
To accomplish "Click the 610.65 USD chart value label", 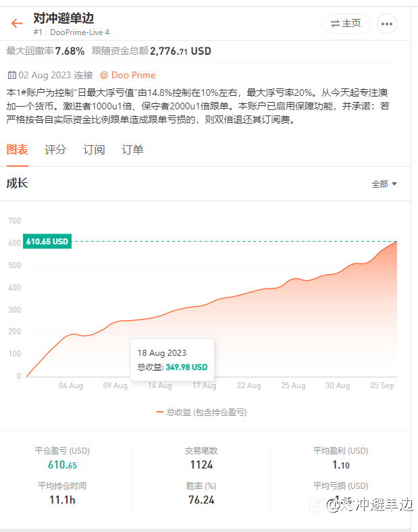I will pos(47,241).
